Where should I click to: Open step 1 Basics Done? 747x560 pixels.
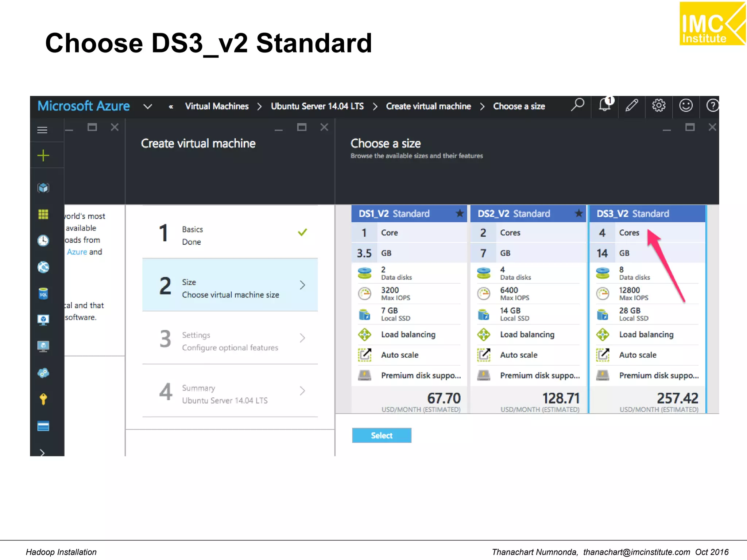point(230,233)
